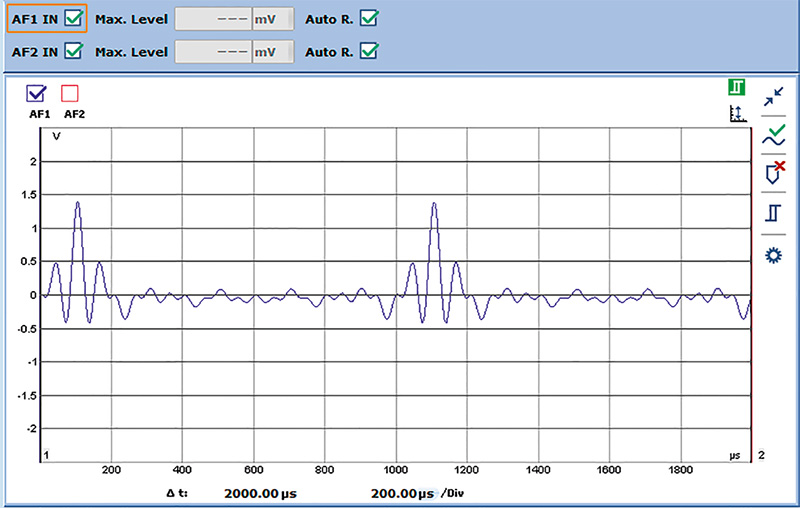Click the collapse arrows icon
This screenshot has width=800, height=508.
[x=774, y=96]
